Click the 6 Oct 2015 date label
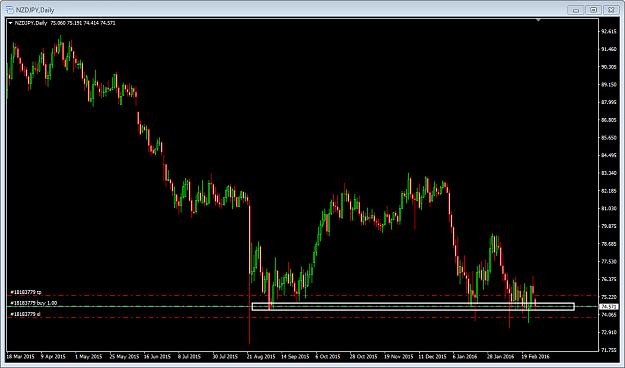Viewport: 625px width, 368px height. 328,356
